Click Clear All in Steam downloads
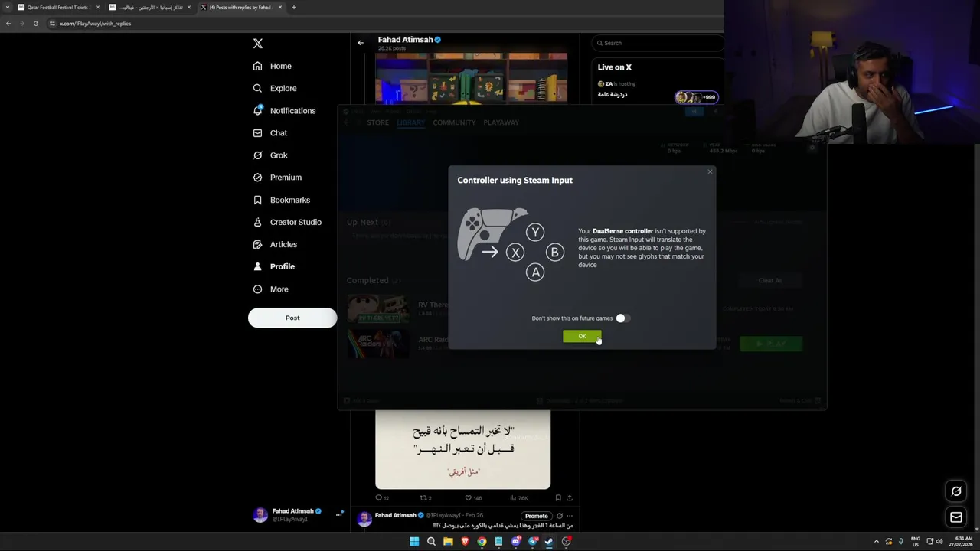The height and width of the screenshot is (551, 980). [770, 280]
